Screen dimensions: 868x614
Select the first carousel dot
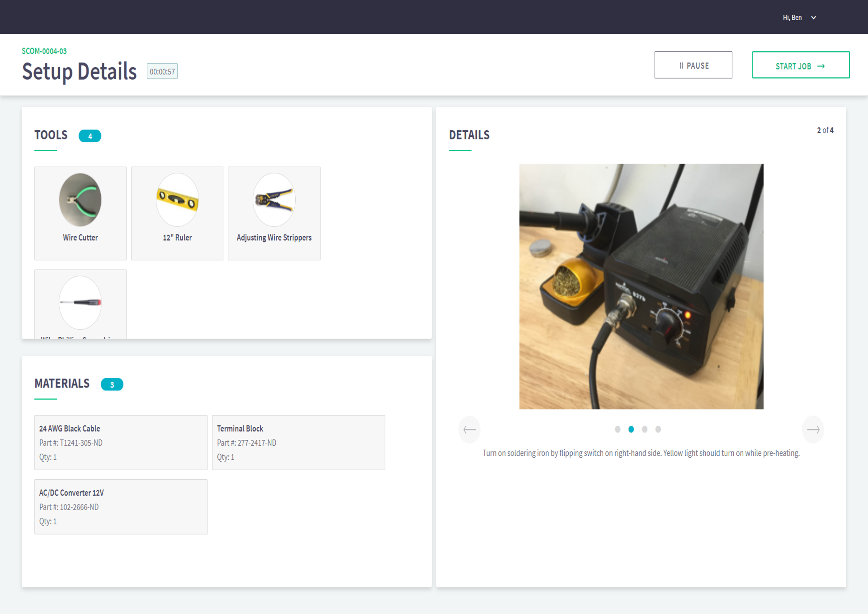pos(617,429)
